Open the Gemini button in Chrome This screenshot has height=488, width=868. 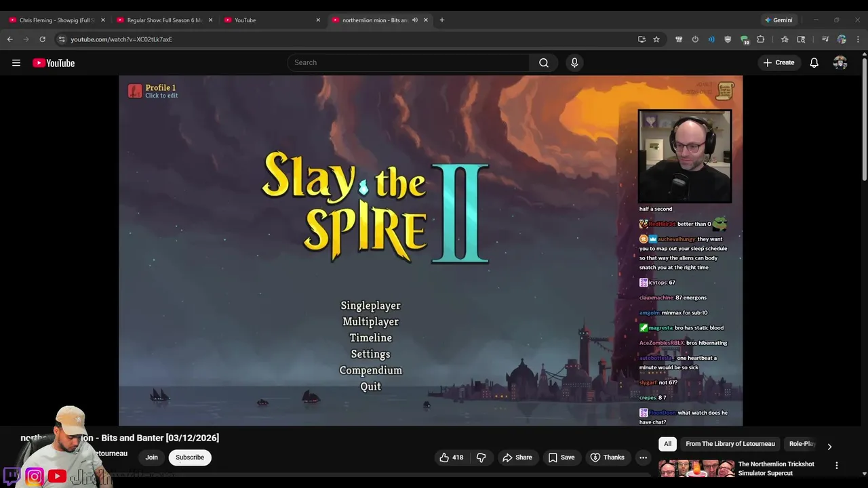[x=778, y=20]
